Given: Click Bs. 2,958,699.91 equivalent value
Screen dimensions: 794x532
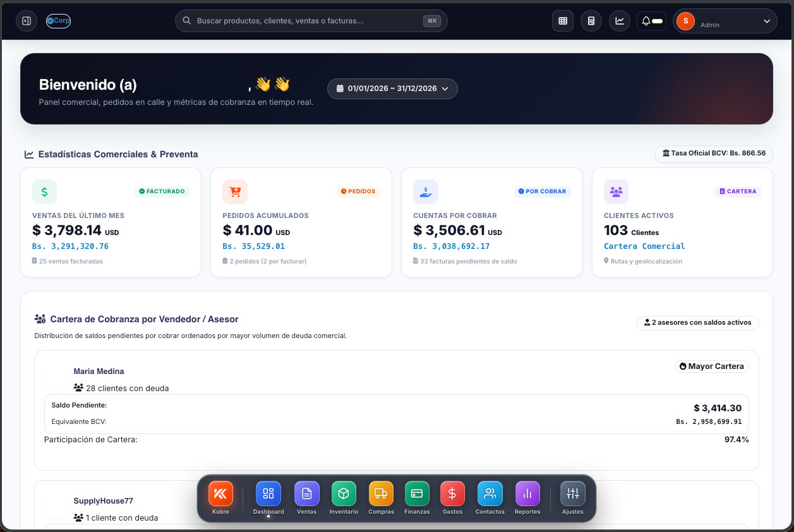Looking at the screenshot, I should [x=709, y=421].
